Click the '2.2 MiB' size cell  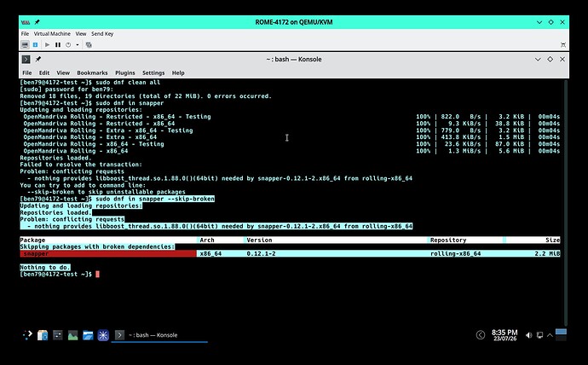(x=547, y=253)
